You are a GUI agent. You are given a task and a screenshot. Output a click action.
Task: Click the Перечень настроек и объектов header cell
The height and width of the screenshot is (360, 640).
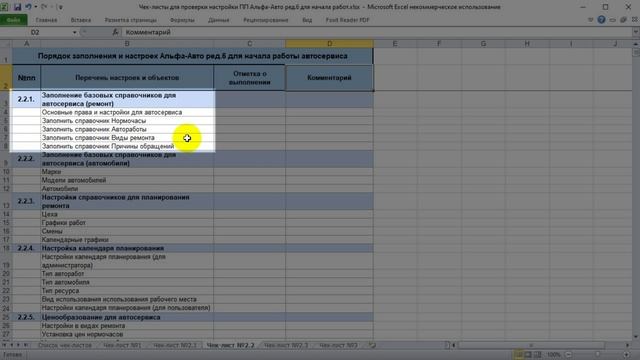[127, 78]
